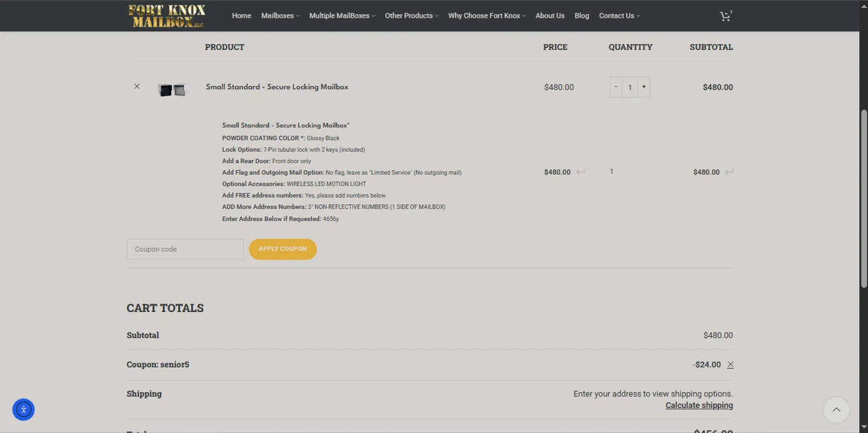Click the SUBTOTAL column header
Screen dimensions: 868x433
711,47
